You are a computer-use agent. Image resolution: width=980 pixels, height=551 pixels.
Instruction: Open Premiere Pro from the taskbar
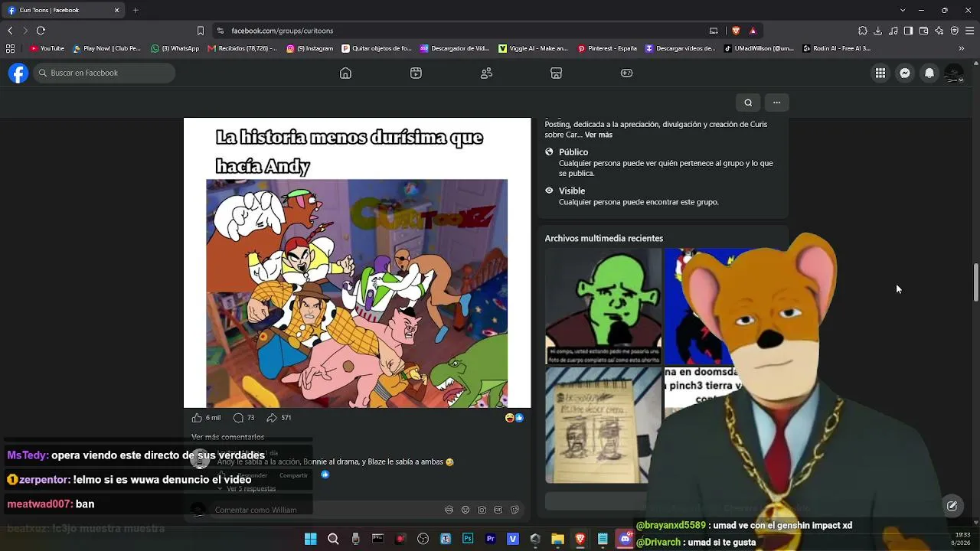coord(491,539)
